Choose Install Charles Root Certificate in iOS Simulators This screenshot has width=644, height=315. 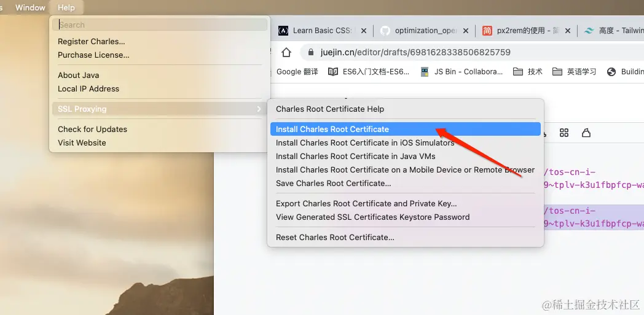coord(365,142)
